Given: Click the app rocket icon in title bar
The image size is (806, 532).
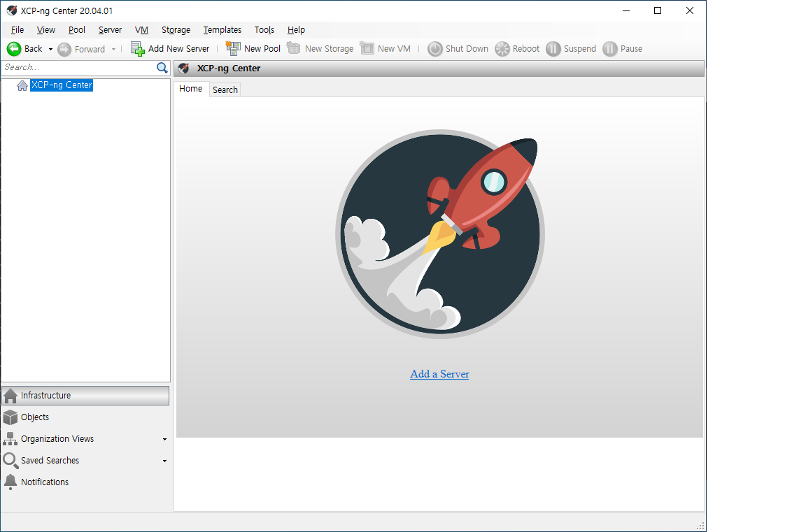Looking at the screenshot, I should click(x=11, y=10).
